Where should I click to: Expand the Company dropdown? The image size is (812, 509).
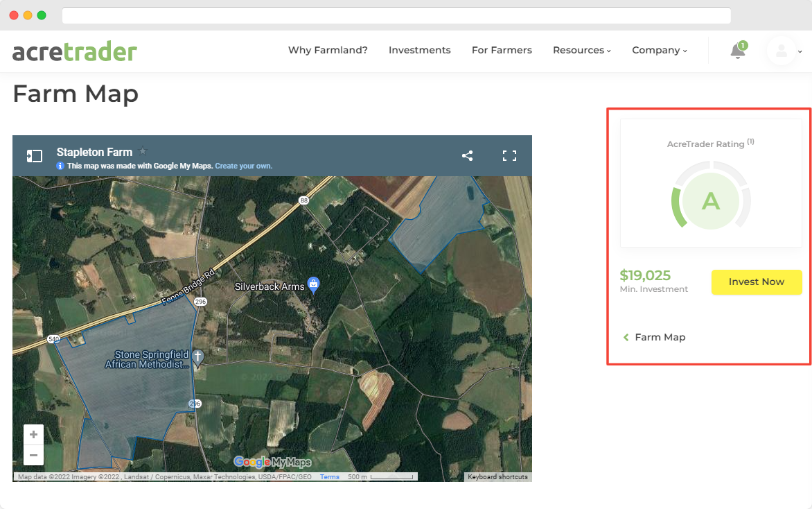point(659,50)
